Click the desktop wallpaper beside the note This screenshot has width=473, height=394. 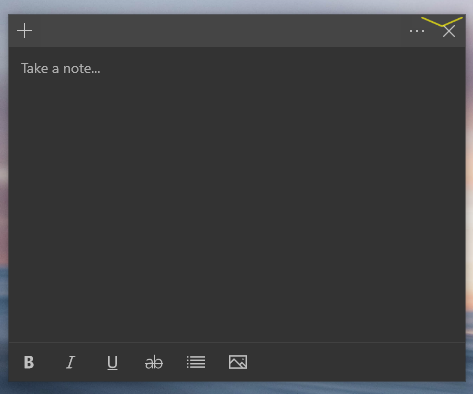[469, 200]
